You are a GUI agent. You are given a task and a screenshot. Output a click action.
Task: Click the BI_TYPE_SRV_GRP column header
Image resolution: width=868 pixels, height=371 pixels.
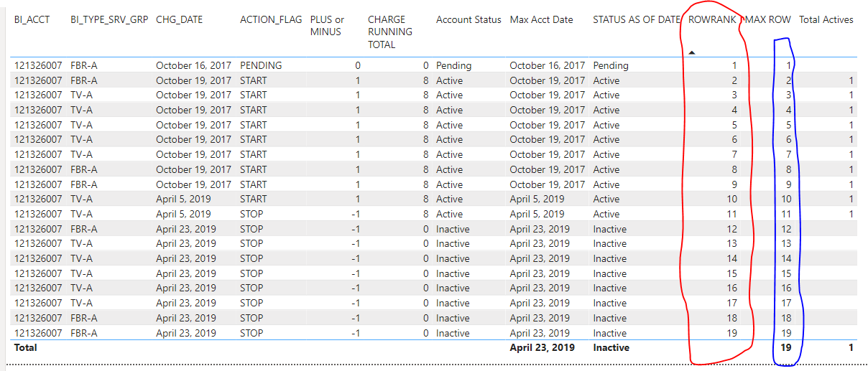[109, 20]
